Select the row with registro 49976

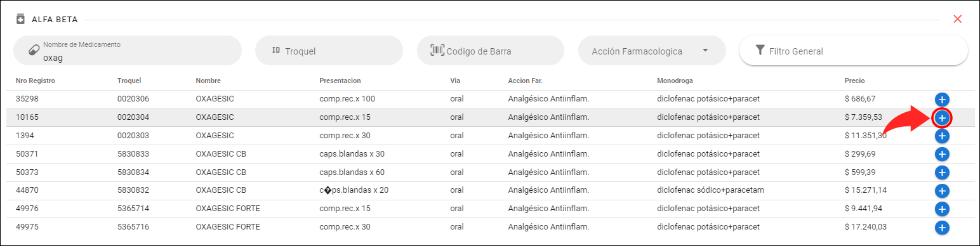coord(490,209)
